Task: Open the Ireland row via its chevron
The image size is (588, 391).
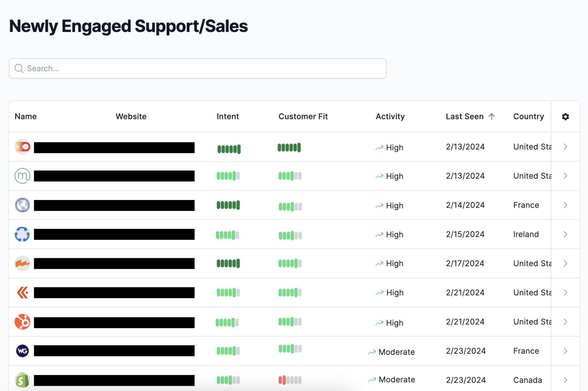Action: (x=565, y=234)
